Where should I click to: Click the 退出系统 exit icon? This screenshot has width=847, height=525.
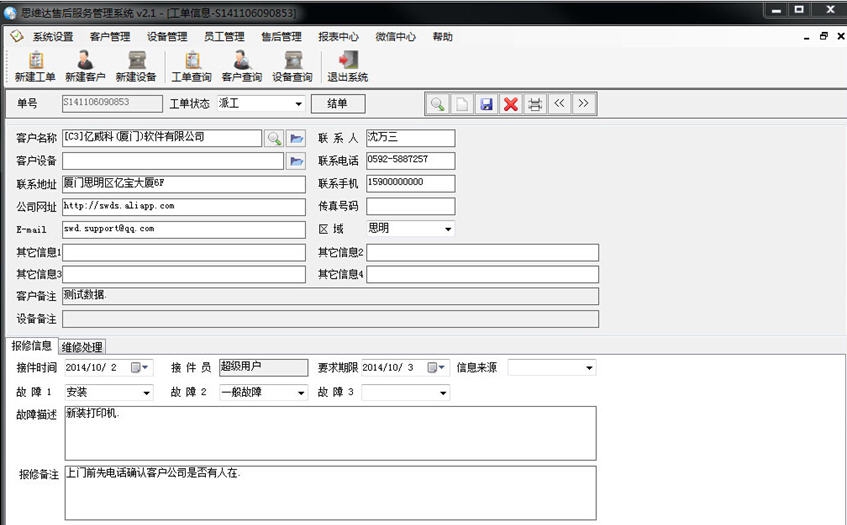347,60
